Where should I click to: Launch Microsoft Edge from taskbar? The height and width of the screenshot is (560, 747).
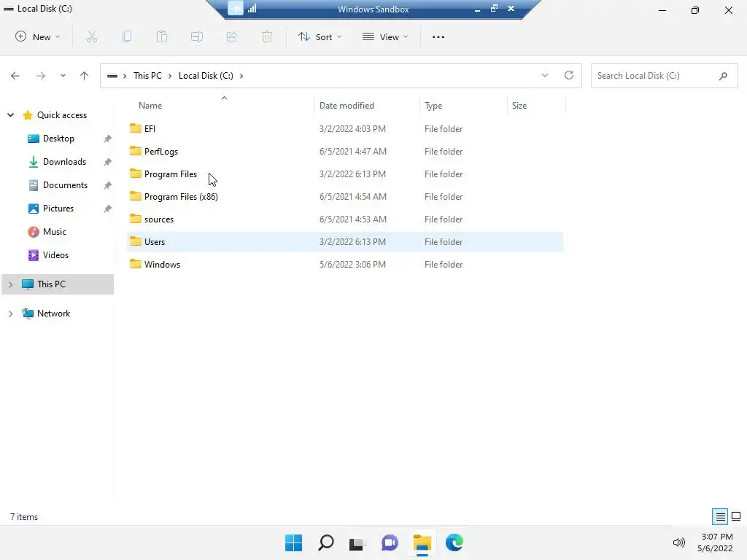coord(454,542)
